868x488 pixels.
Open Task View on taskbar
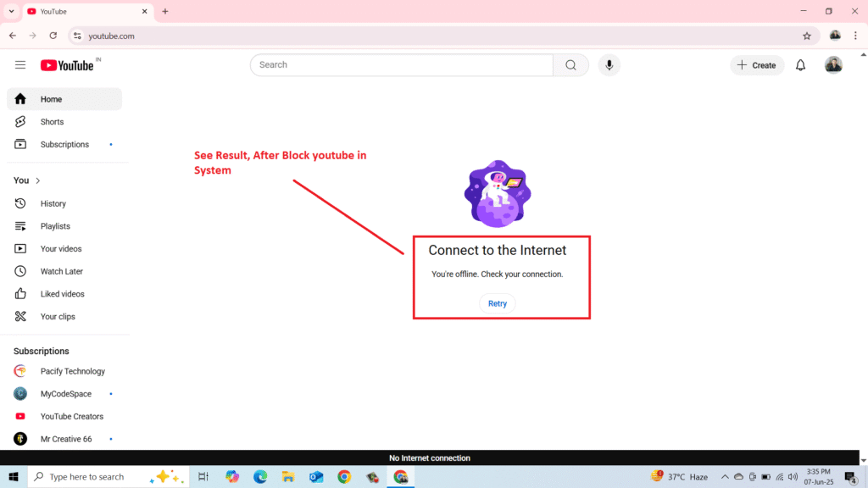coord(203,476)
